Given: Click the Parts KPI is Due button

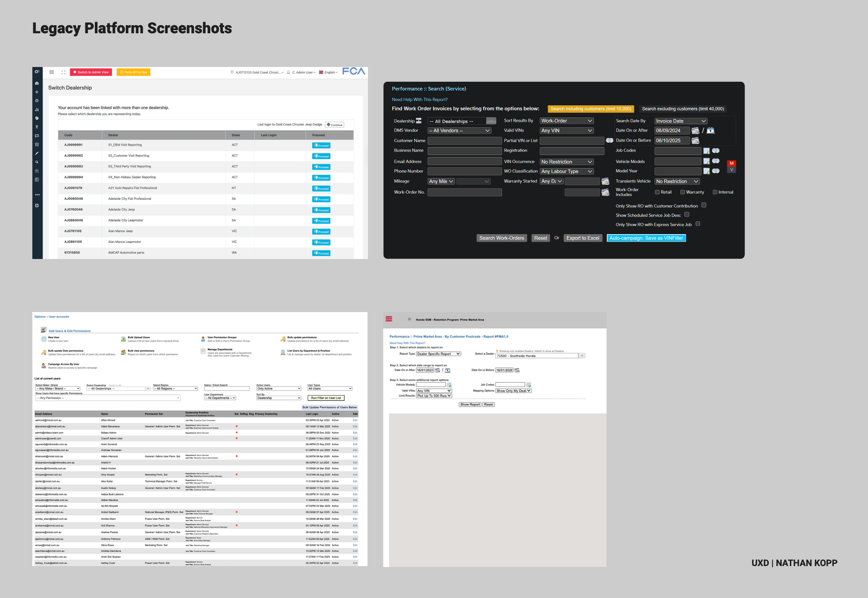Looking at the screenshot, I should point(133,72).
